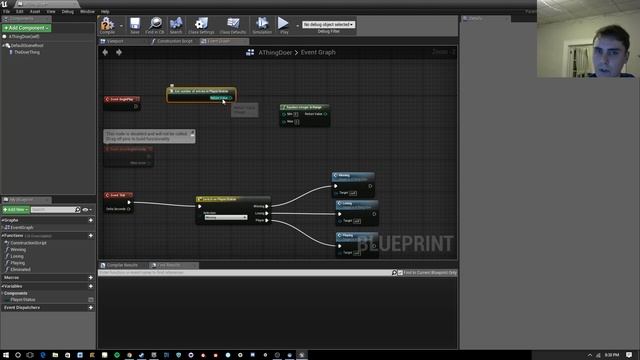
Task: Add new Event Dispatcher with plus icon
Action: (x=91, y=307)
